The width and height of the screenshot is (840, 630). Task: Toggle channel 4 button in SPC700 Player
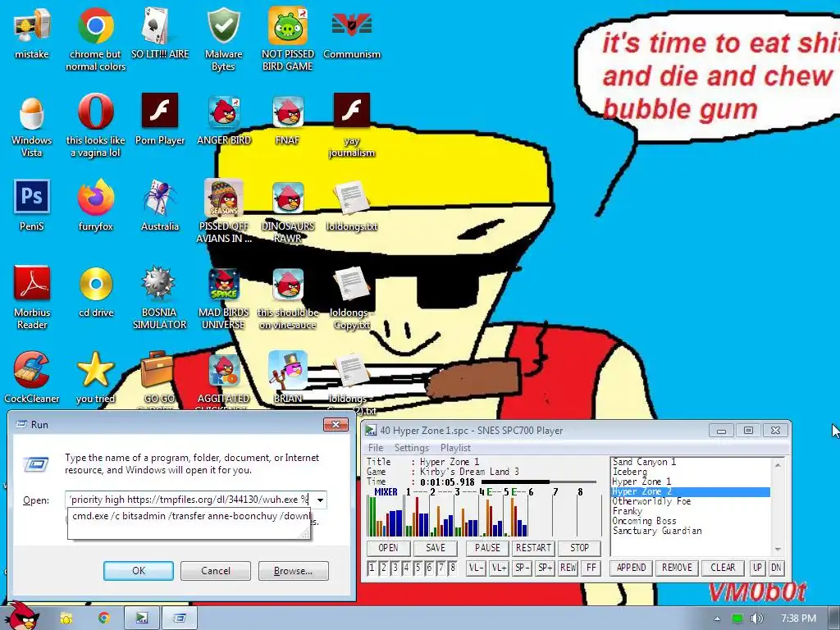point(406,568)
